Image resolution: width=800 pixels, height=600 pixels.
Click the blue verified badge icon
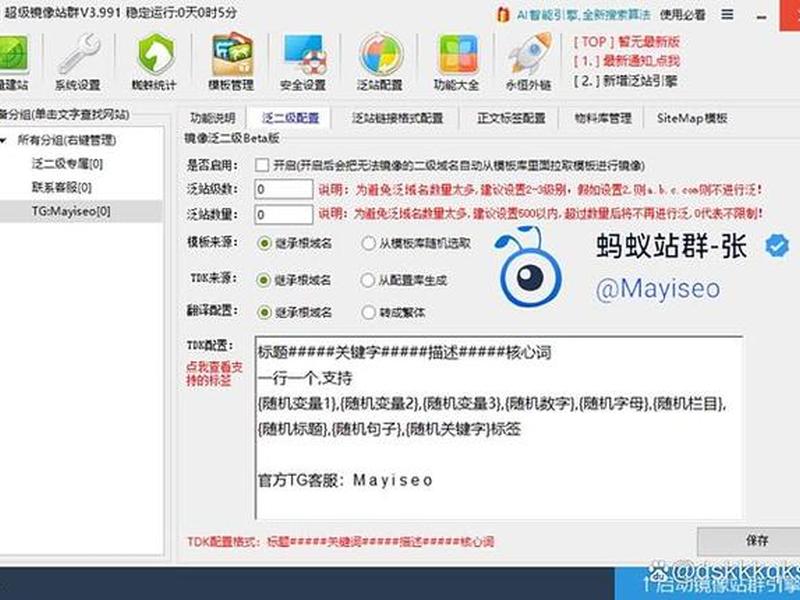(777, 246)
